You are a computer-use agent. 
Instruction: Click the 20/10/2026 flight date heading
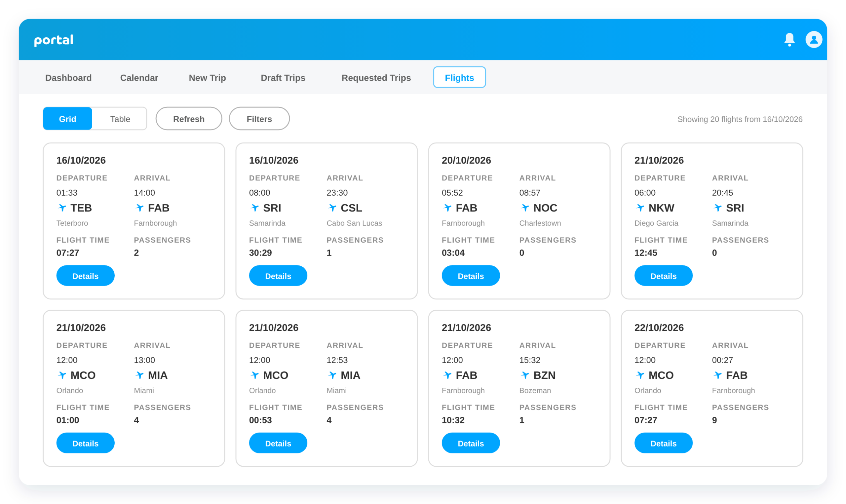[x=466, y=160]
